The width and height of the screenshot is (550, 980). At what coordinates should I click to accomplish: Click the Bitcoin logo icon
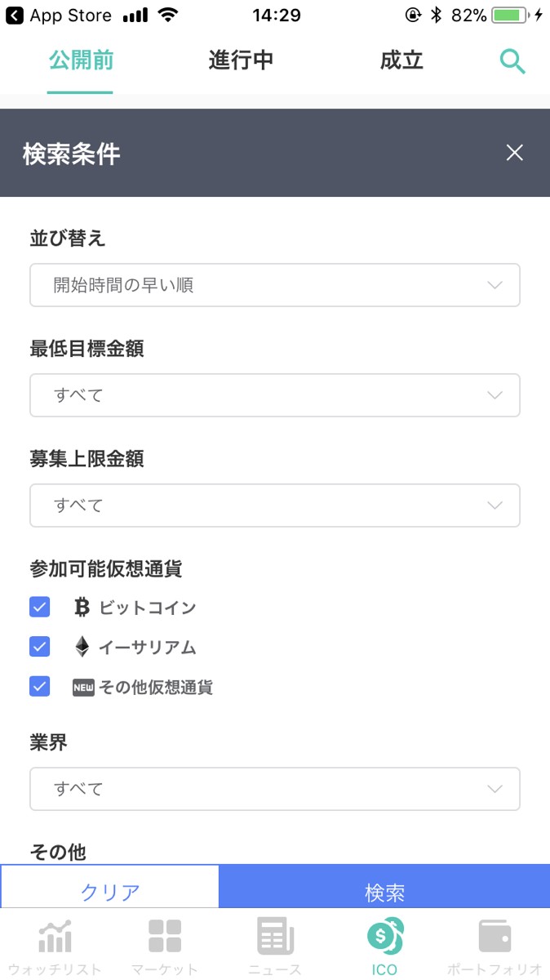[82, 608]
